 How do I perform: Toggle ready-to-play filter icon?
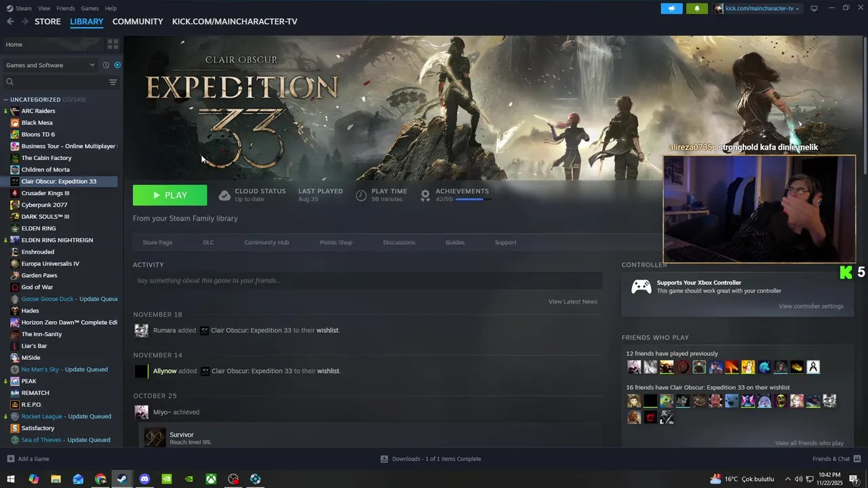tap(117, 65)
